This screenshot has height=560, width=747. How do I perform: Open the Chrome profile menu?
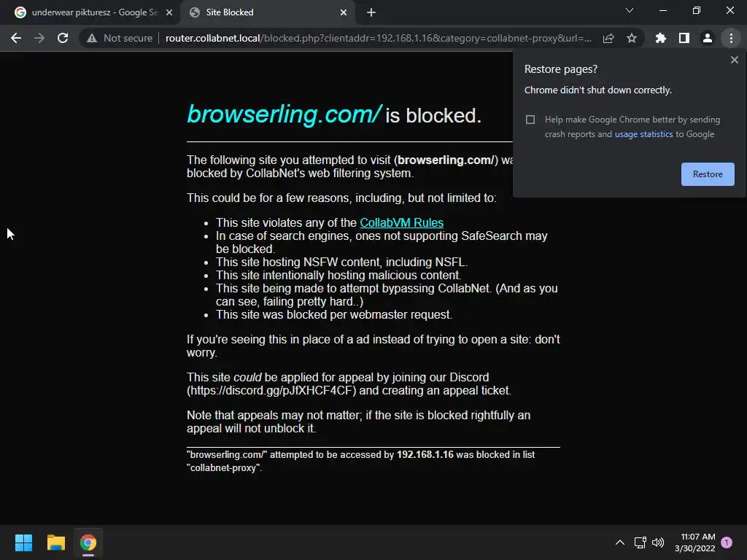tap(708, 38)
